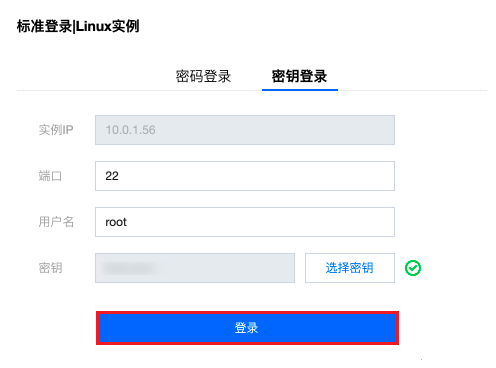This screenshot has height=368, width=496.
Task: Switch to the 密码登录 tab
Action: (203, 76)
